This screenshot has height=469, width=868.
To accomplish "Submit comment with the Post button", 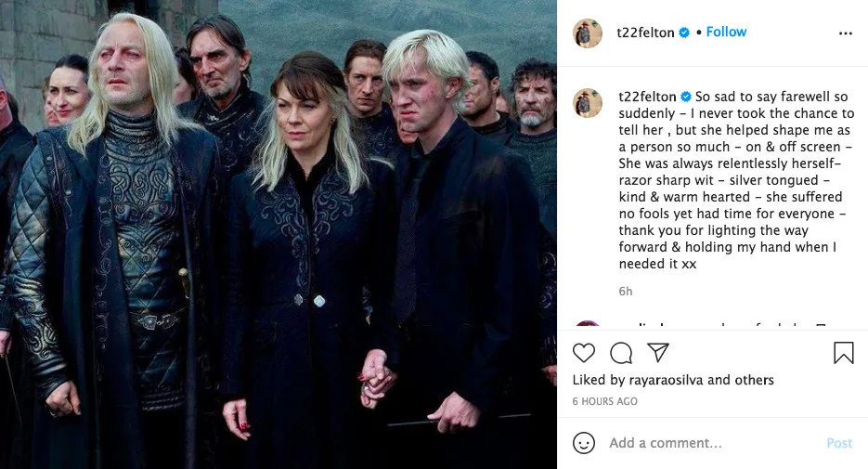I will (x=839, y=443).
